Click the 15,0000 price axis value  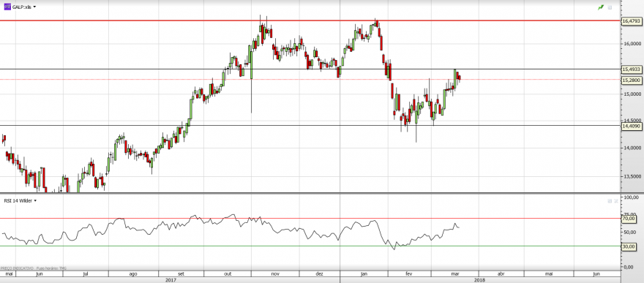pyautogui.click(x=633, y=94)
